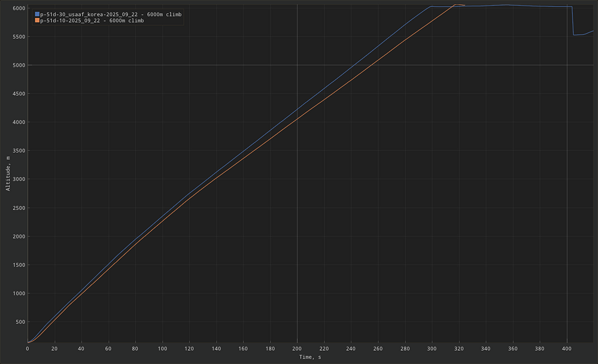Click the 400 tick on time axis

(567, 348)
